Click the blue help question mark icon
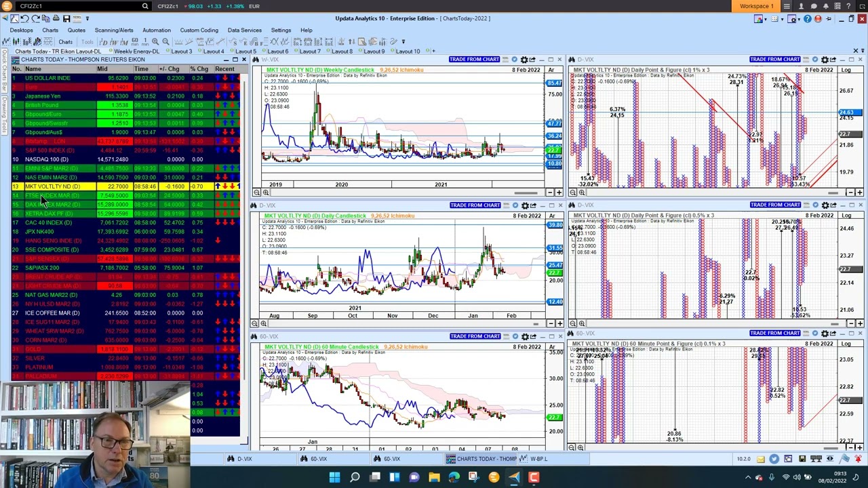This screenshot has width=868, height=488. pyautogui.click(x=808, y=19)
